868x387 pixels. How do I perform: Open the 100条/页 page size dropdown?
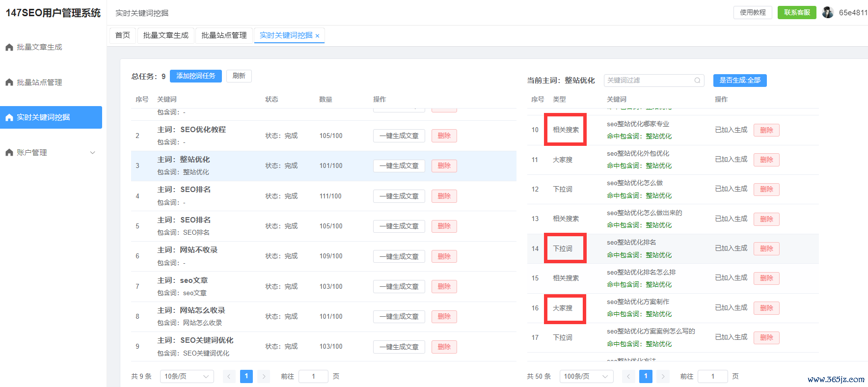[x=586, y=377]
